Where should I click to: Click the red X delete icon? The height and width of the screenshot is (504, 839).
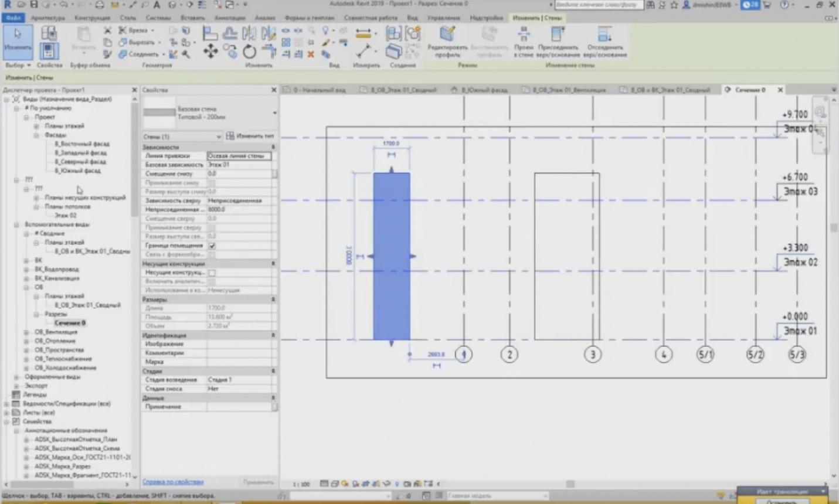click(311, 55)
